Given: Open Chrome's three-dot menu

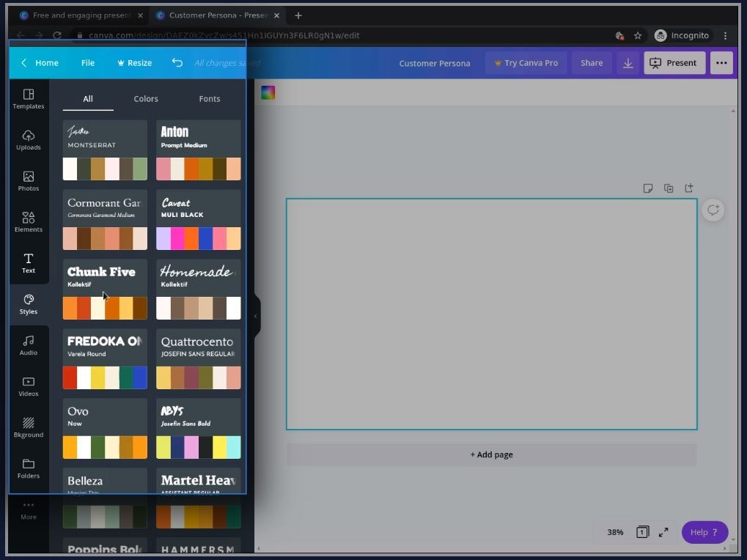Looking at the screenshot, I should coord(725,36).
